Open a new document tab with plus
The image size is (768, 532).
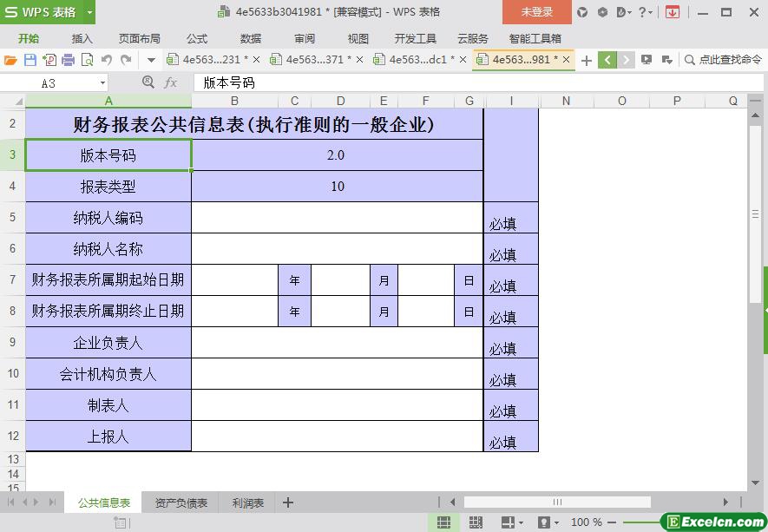[587, 60]
